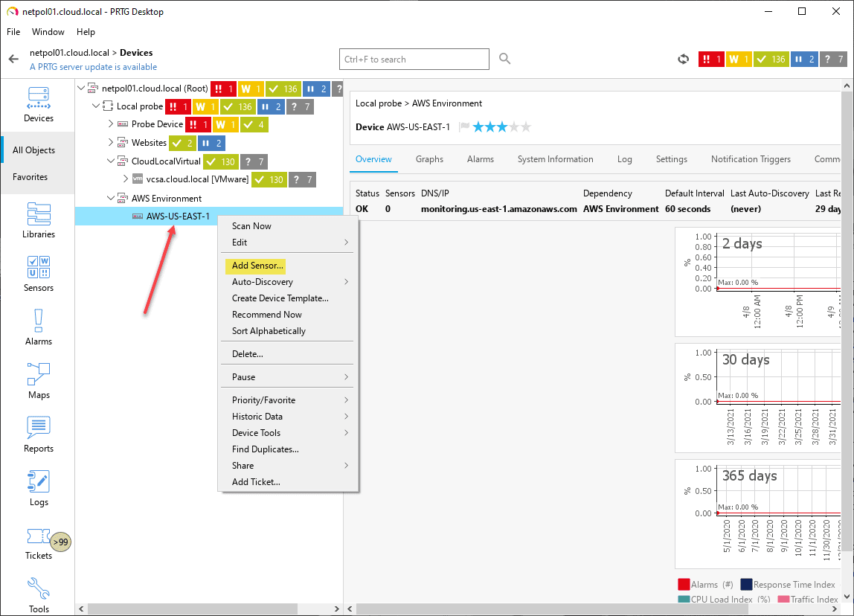Switch to the Graphs tab
Screen dimensions: 854x616
(x=429, y=159)
